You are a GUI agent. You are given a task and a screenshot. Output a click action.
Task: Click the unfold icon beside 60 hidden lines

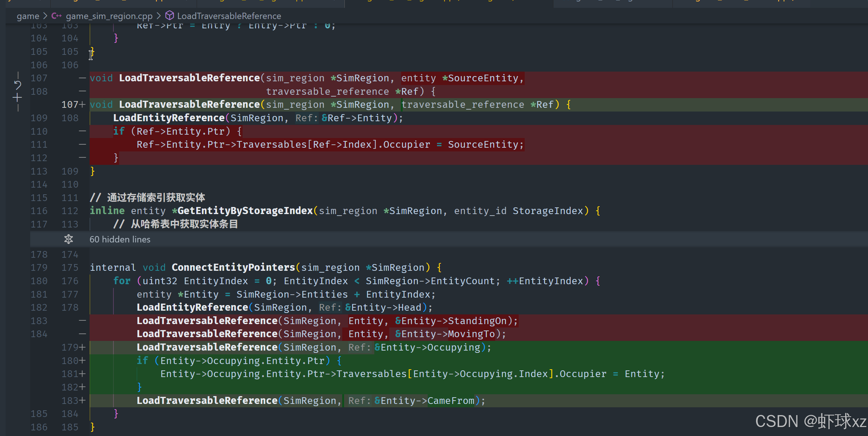(x=68, y=239)
